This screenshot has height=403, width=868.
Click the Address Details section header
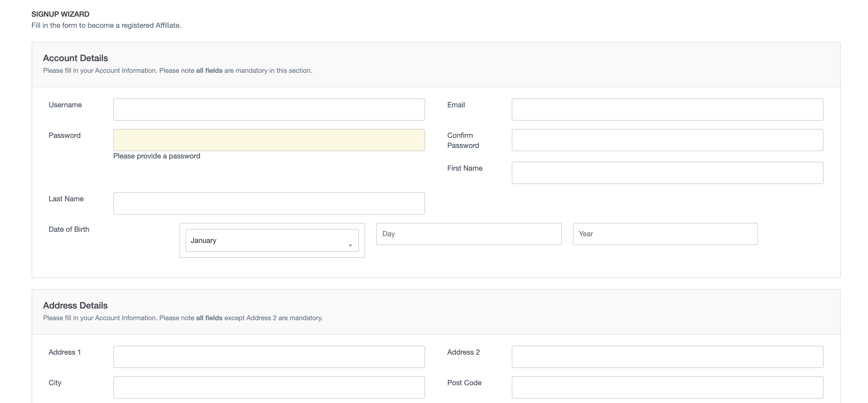[x=75, y=305]
